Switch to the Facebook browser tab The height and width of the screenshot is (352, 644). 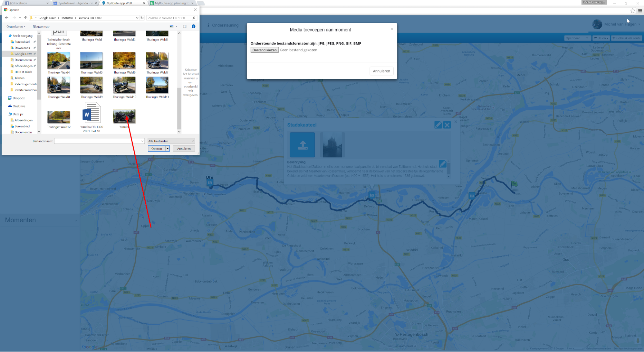19,3
